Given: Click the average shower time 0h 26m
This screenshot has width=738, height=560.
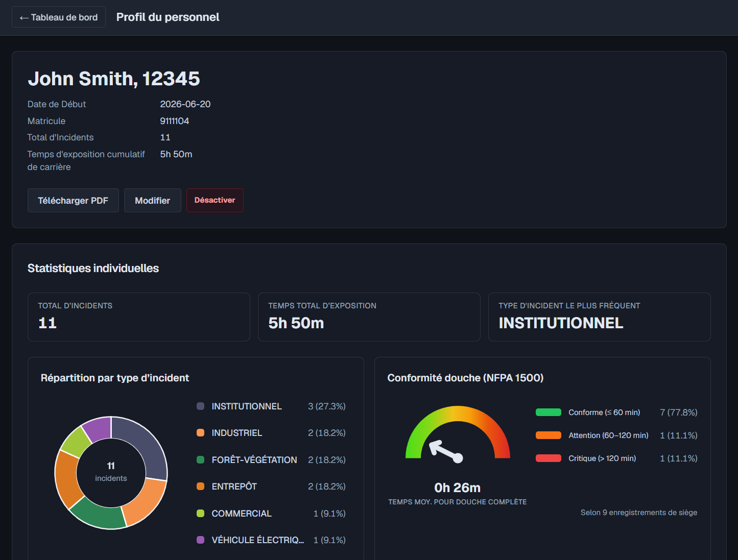Looking at the screenshot, I should [458, 488].
